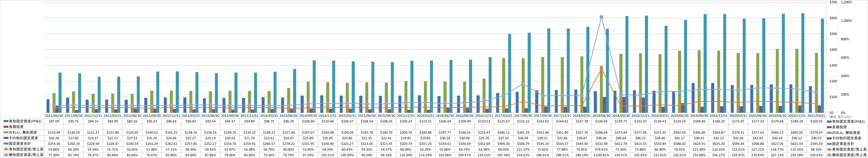Select the 314.62% cell under 2017/06/30
Screen dimensions: 868x158
pyautogui.click(x=523, y=155)
